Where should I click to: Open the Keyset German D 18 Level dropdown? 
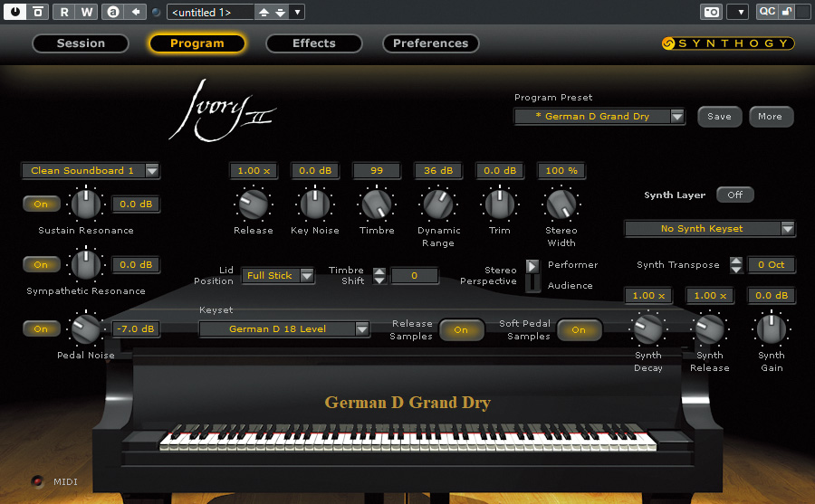pyautogui.click(x=284, y=328)
